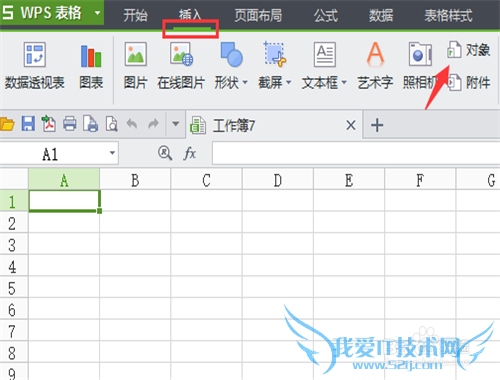Select column B header
Viewport: 500px width, 380px height.
tap(135, 180)
